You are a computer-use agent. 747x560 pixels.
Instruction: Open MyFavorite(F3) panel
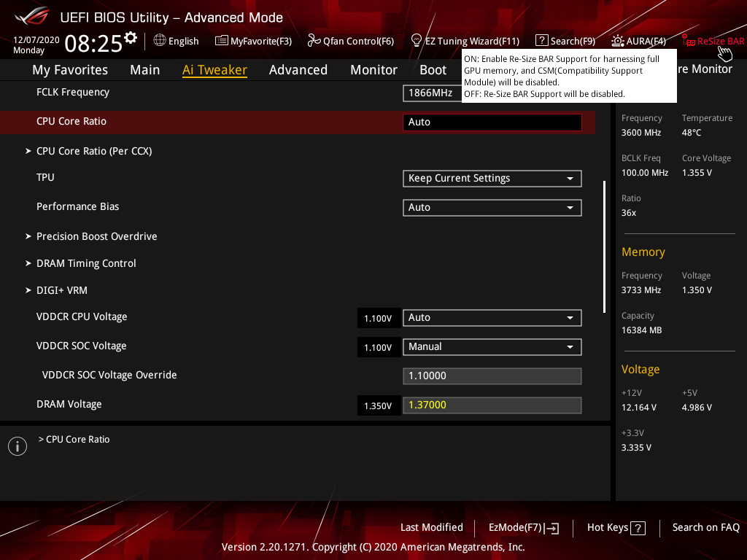coord(253,41)
